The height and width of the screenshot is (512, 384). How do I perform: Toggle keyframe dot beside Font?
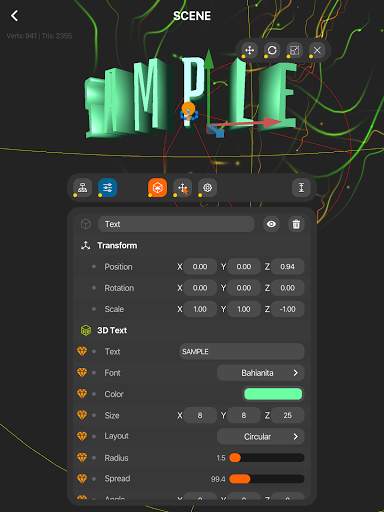pyautogui.click(x=94, y=373)
